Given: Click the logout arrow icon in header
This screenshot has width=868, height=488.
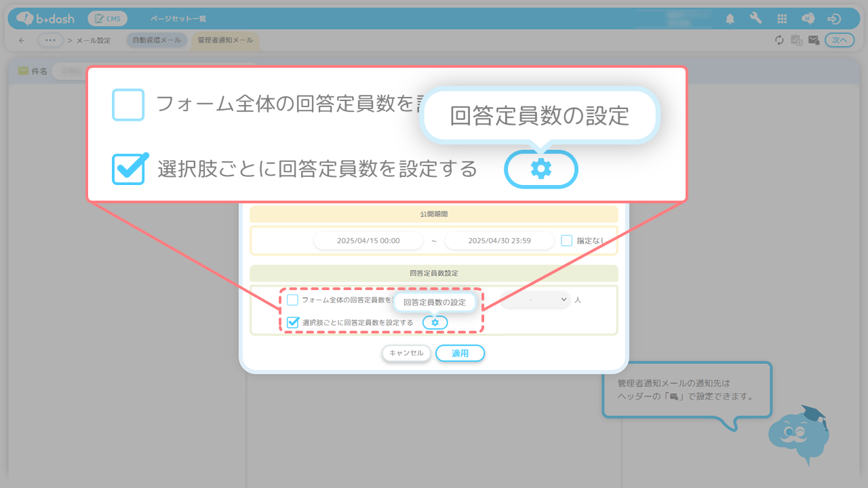Looking at the screenshot, I should click(x=834, y=19).
